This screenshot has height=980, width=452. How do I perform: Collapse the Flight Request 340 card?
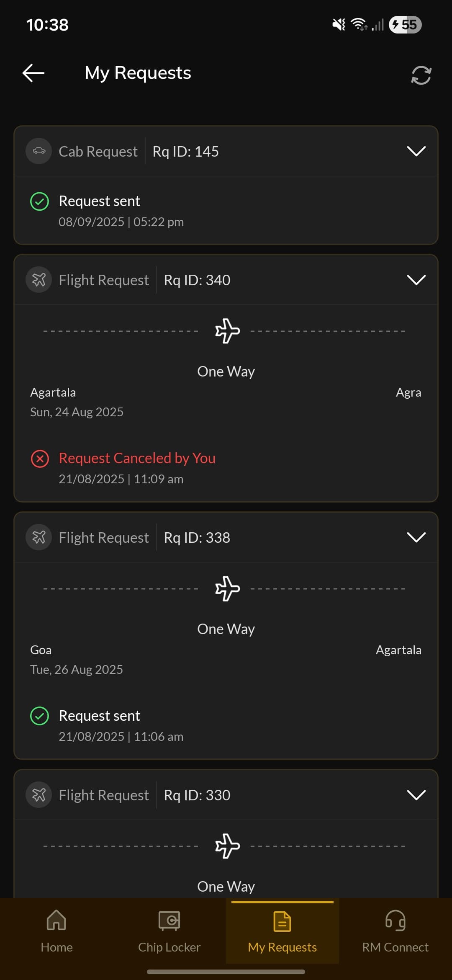coord(416,279)
